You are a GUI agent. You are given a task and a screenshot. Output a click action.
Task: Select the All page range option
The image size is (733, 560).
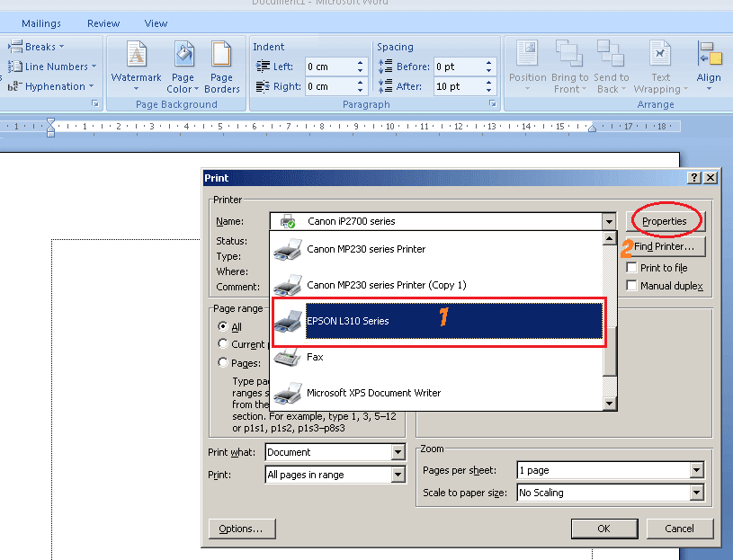(223, 326)
